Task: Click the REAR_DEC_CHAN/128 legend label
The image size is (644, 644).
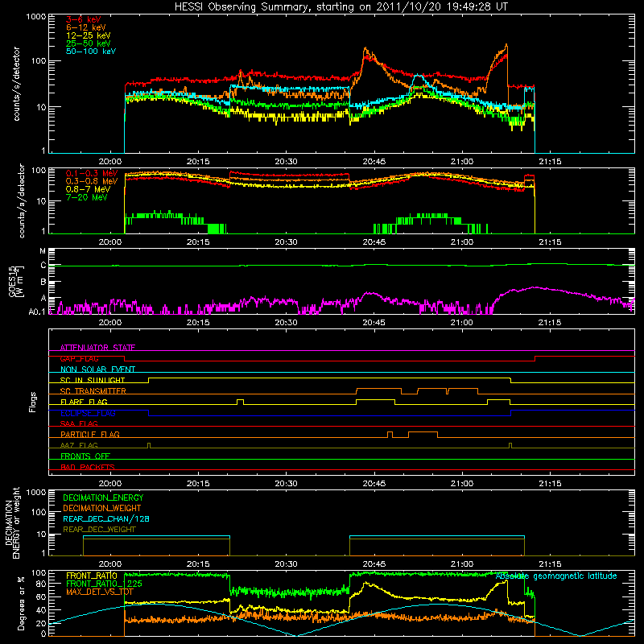Action: pyautogui.click(x=106, y=519)
